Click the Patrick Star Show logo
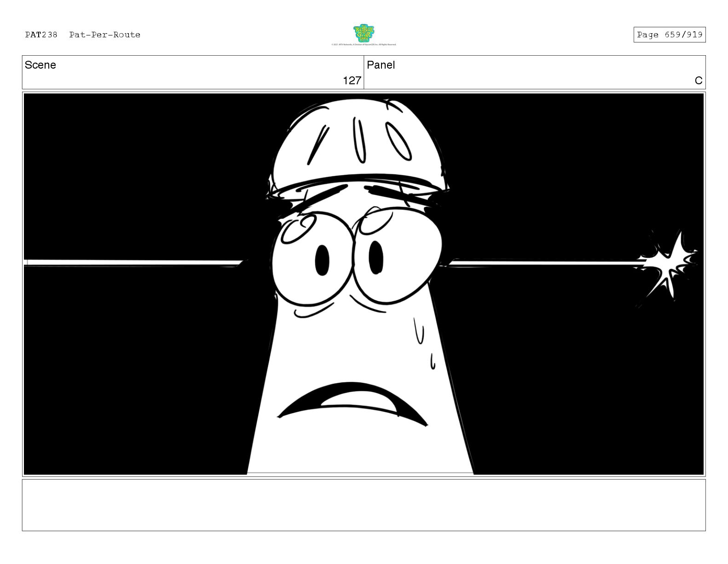 pyautogui.click(x=364, y=33)
